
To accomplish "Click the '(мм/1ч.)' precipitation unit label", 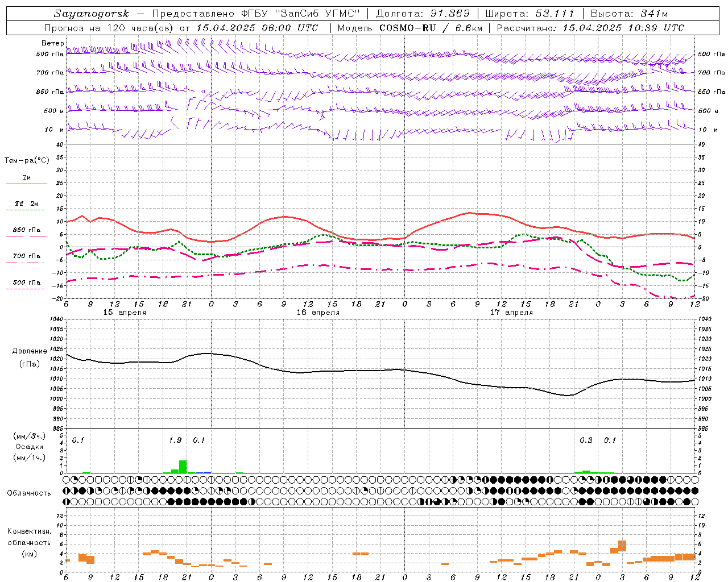I will [28, 457].
